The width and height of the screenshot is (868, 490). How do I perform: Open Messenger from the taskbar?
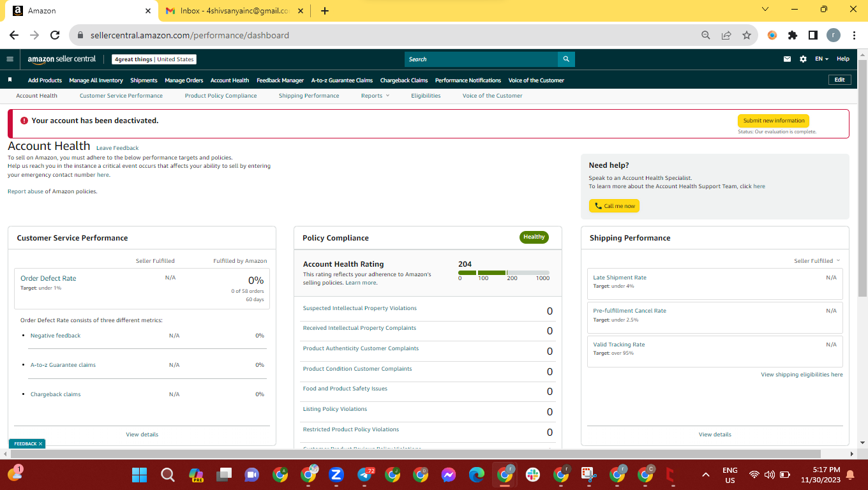point(449,475)
